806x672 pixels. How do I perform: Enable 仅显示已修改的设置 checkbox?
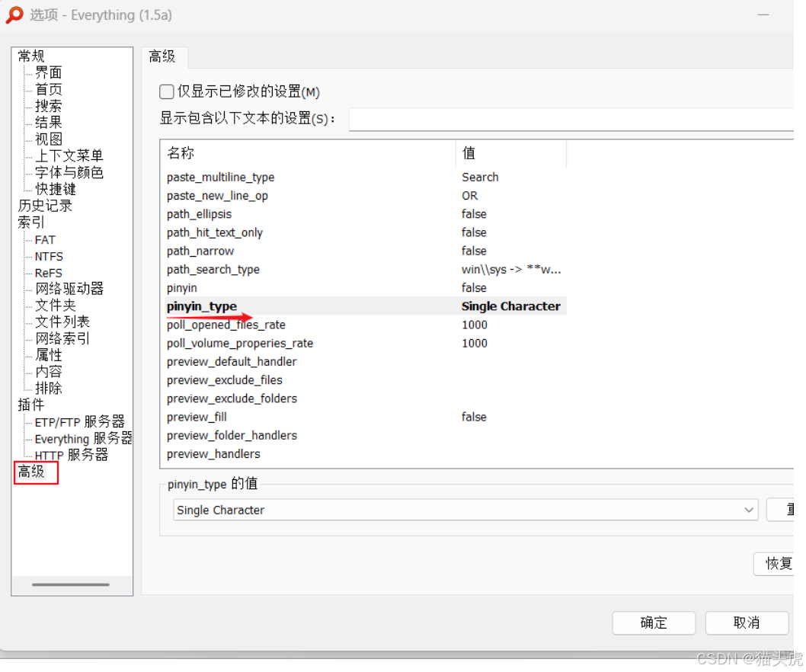click(167, 92)
